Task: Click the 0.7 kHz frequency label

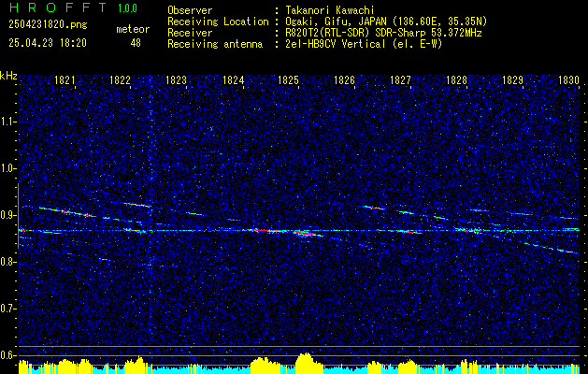Action: point(8,309)
